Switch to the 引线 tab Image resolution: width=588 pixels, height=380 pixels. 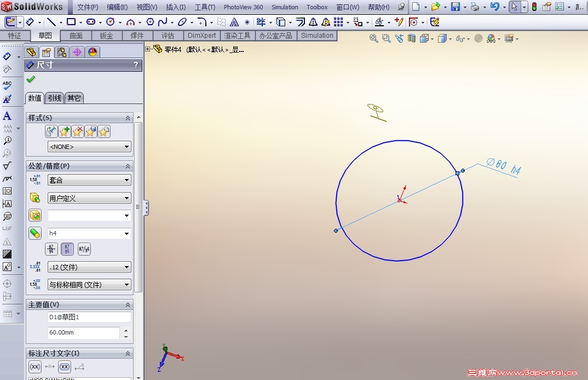(54, 98)
